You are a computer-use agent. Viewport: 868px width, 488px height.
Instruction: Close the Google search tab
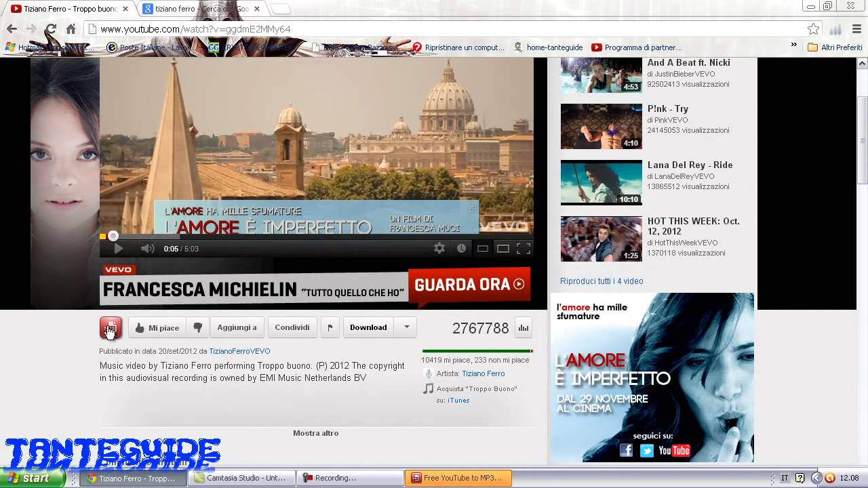256,9
